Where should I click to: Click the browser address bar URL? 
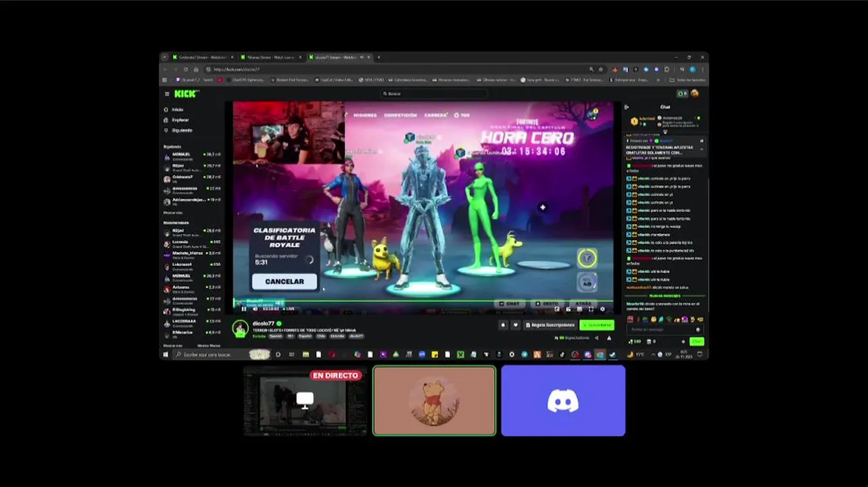236,69
